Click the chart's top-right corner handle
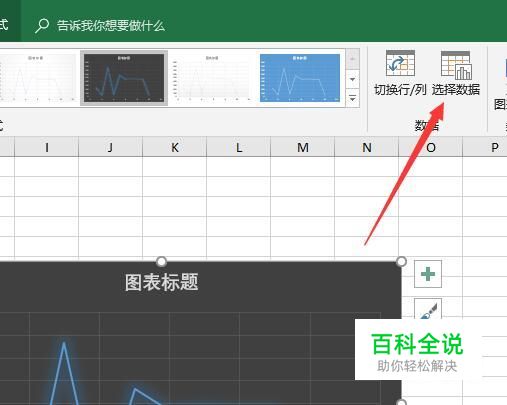 [401, 262]
